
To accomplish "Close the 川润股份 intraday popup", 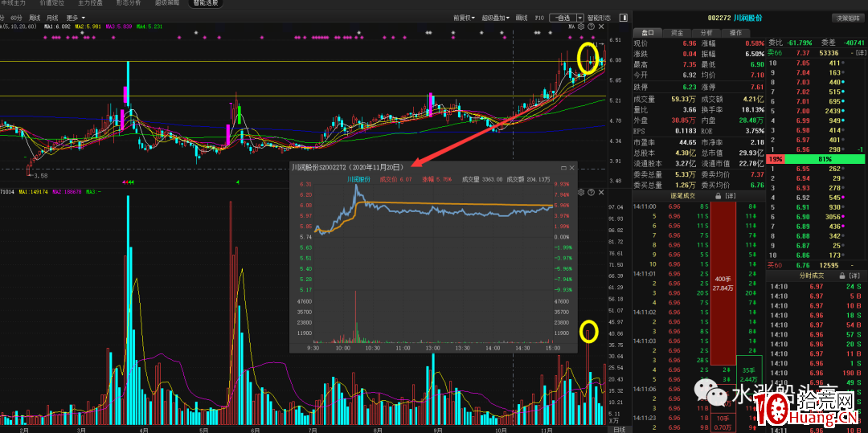I will click(572, 168).
